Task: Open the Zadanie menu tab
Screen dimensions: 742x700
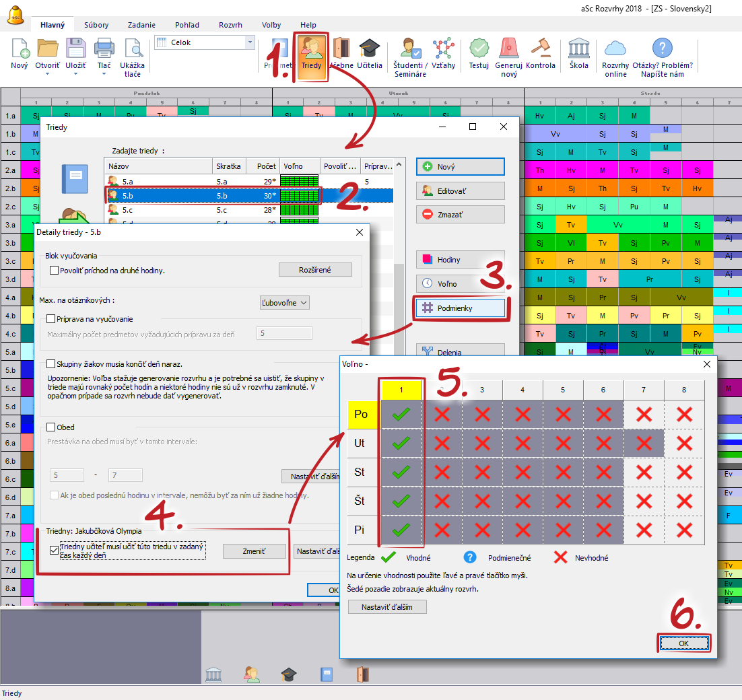Action: (x=141, y=25)
